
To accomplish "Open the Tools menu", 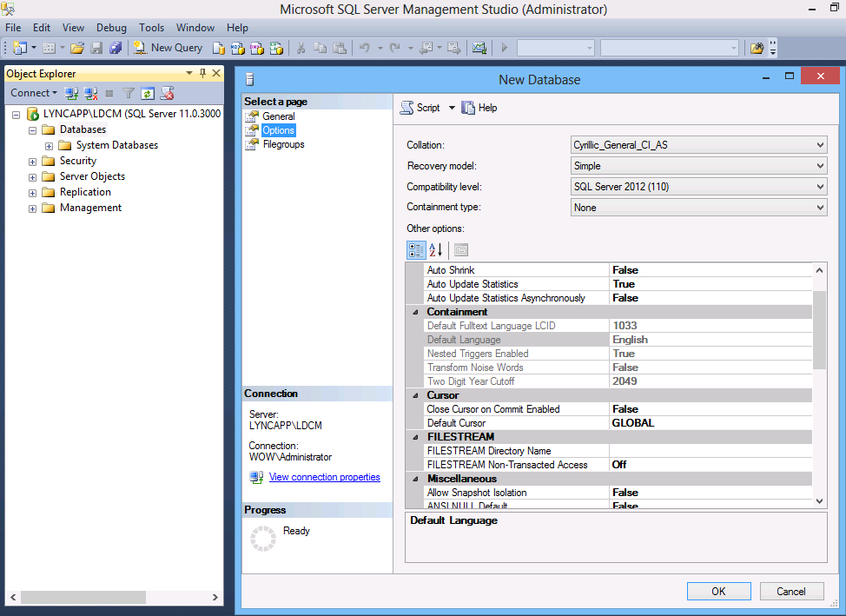I will coord(151,28).
